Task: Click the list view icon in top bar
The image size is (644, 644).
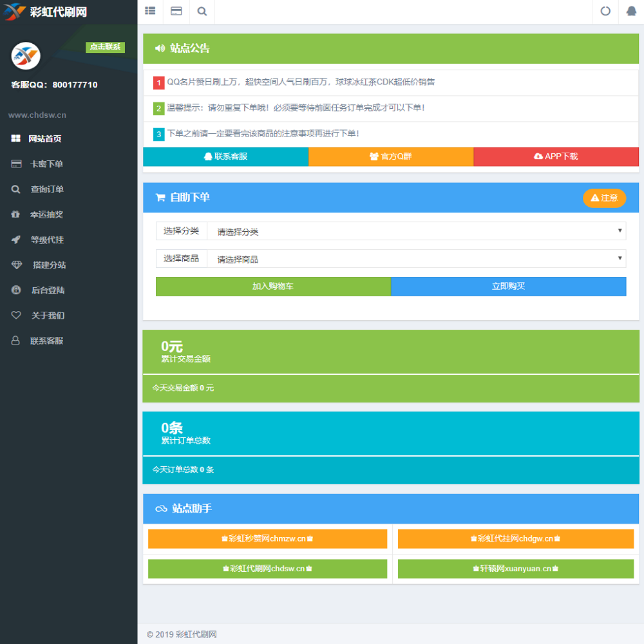Action: (x=150, y=11)
